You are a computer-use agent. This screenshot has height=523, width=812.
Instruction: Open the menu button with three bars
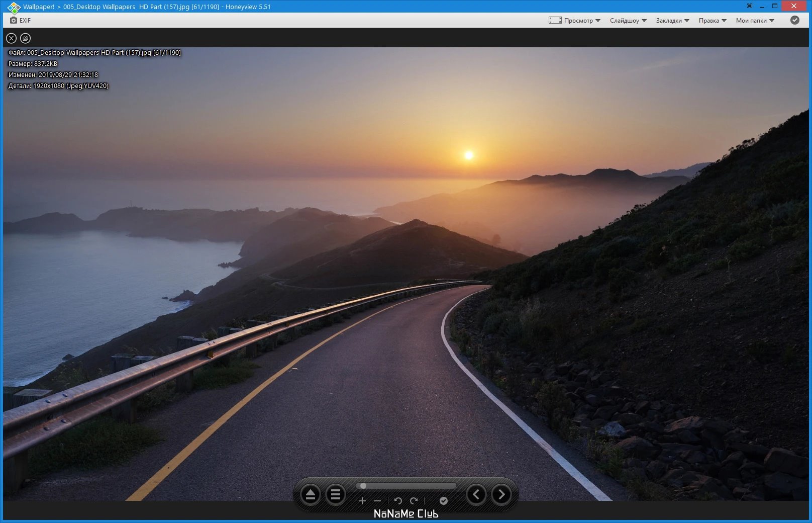pyautogui.click(x=336, y=495)
